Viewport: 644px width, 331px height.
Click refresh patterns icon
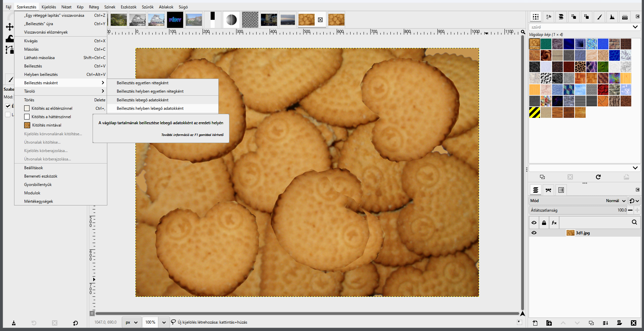click(x=598, y=177)
